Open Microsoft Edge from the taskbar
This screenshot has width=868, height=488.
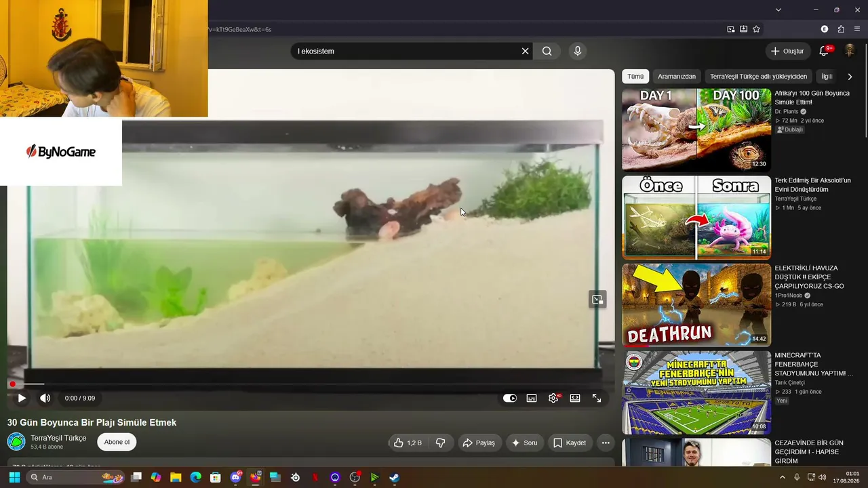point(196,477)
